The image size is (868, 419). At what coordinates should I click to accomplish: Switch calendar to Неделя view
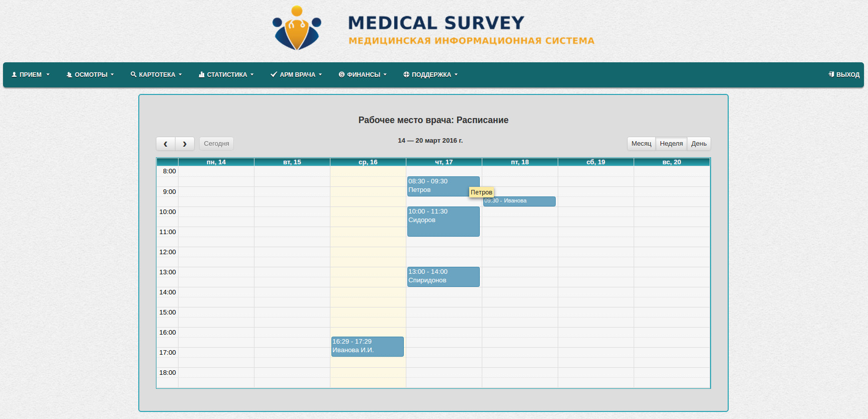(671, 144)
